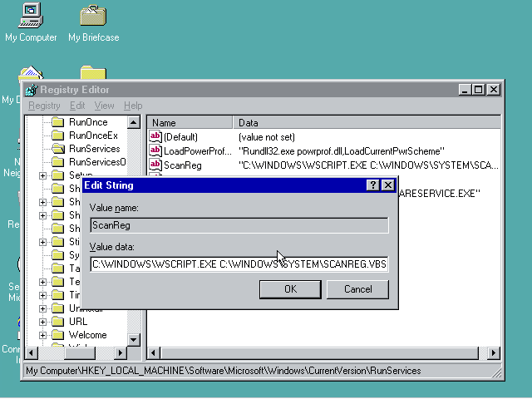The width and height of the screenshot is (532, 399).
Task: Maximize the Registry Editor window
Action: coord(479,90)
